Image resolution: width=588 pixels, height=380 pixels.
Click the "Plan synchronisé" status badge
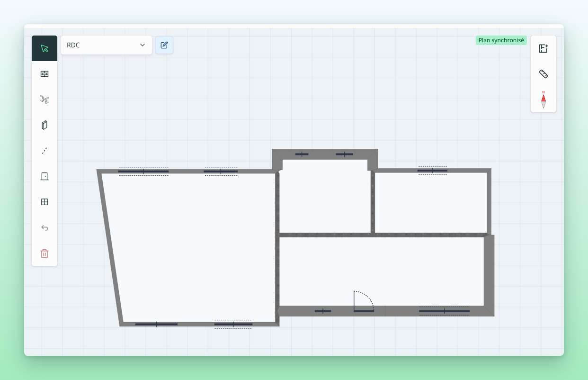501,40
